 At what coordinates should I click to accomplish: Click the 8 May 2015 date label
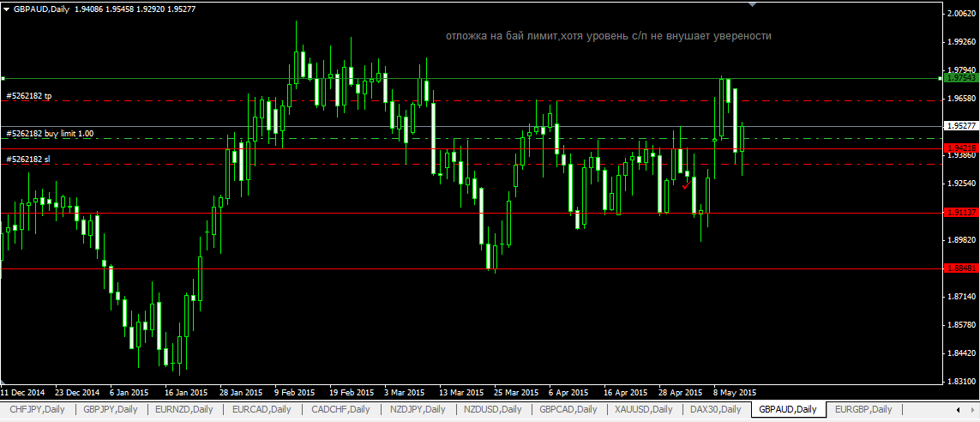(x=735, y=393)
